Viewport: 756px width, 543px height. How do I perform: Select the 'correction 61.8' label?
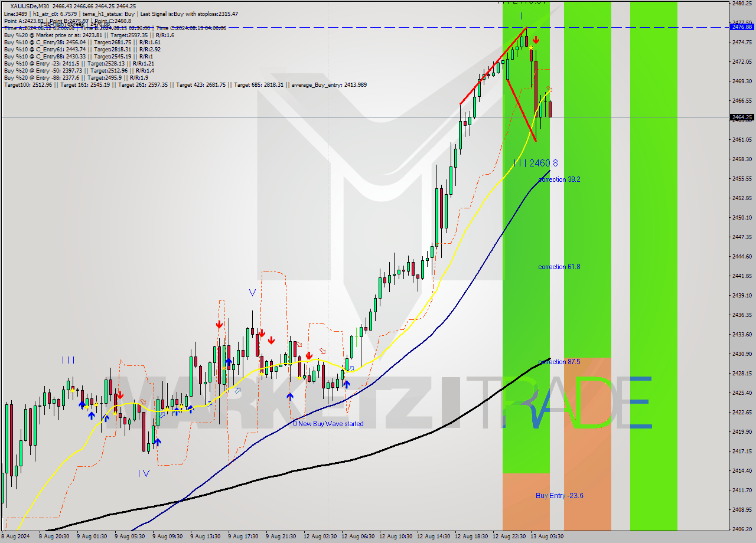point(559,267)
